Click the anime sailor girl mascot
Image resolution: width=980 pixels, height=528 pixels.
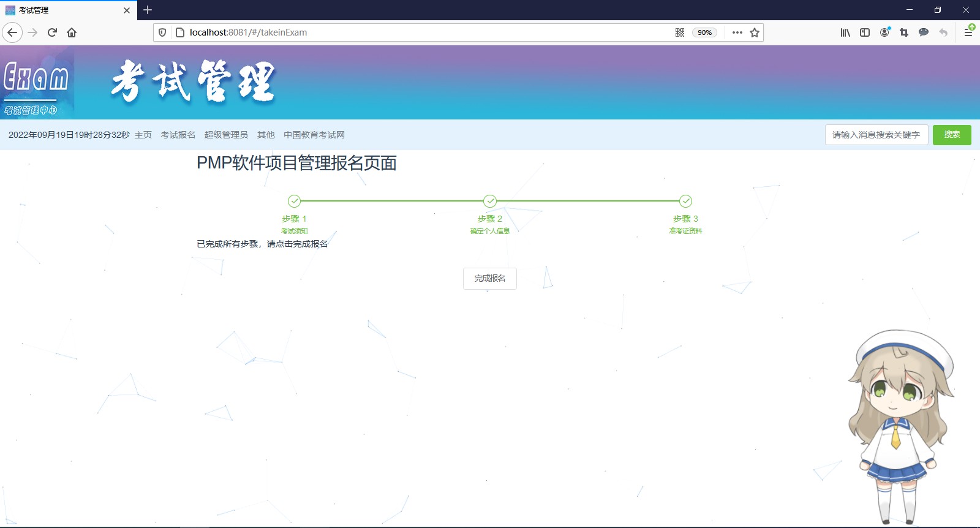(900, 427)
